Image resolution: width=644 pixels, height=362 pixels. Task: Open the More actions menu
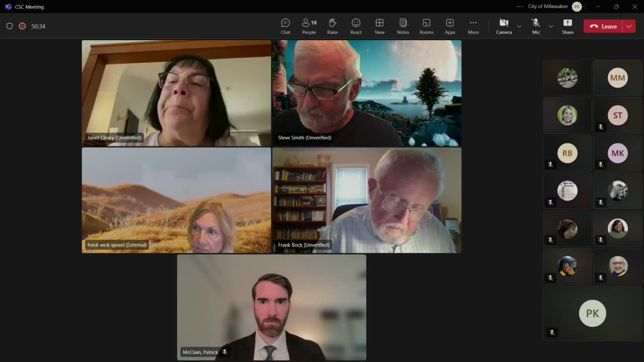[x=473, y=26]
